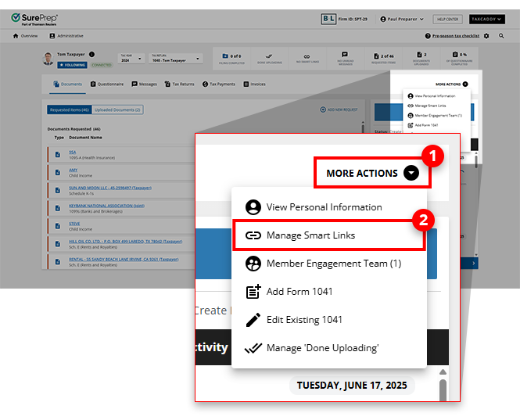This screenshot has height=420, width=520.
Task: Click the 2 of 46 Requested Items icon
Action: tap(376, 56)
